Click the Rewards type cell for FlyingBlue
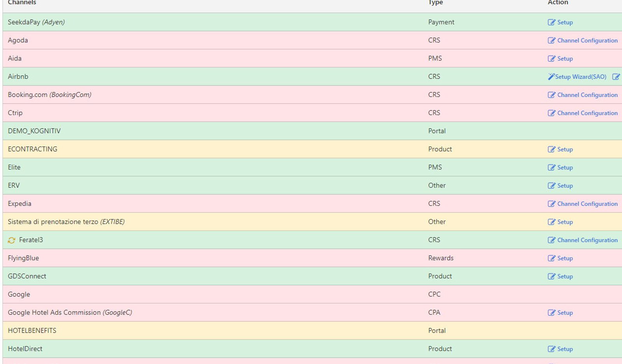 [x=441, y=258]
